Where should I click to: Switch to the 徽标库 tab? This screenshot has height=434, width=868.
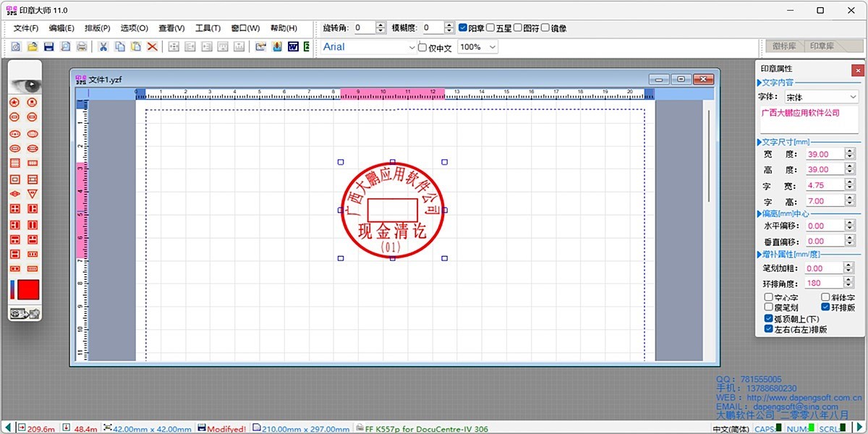(x=783, y=46)
